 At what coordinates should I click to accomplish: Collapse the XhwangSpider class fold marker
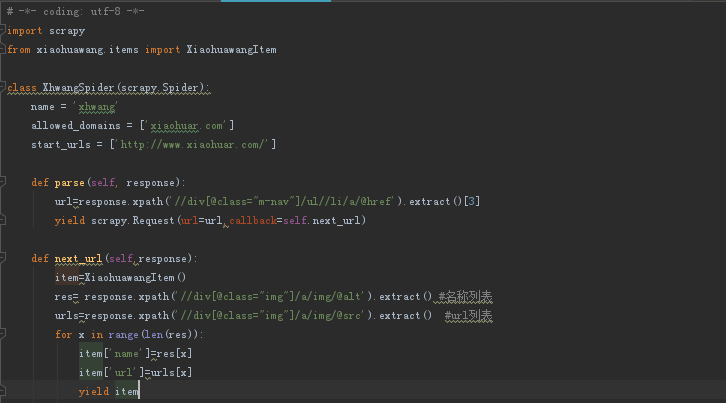point(2,88)
